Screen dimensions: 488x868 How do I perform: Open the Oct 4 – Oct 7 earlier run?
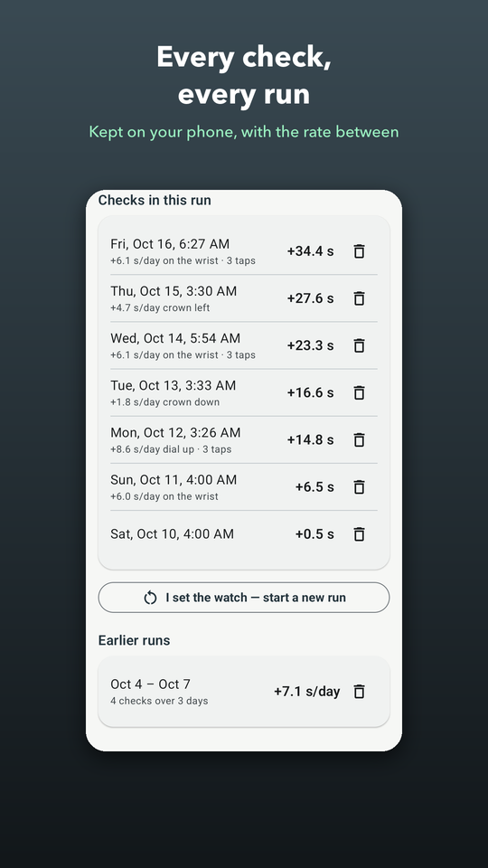click(x=244, y=692)
